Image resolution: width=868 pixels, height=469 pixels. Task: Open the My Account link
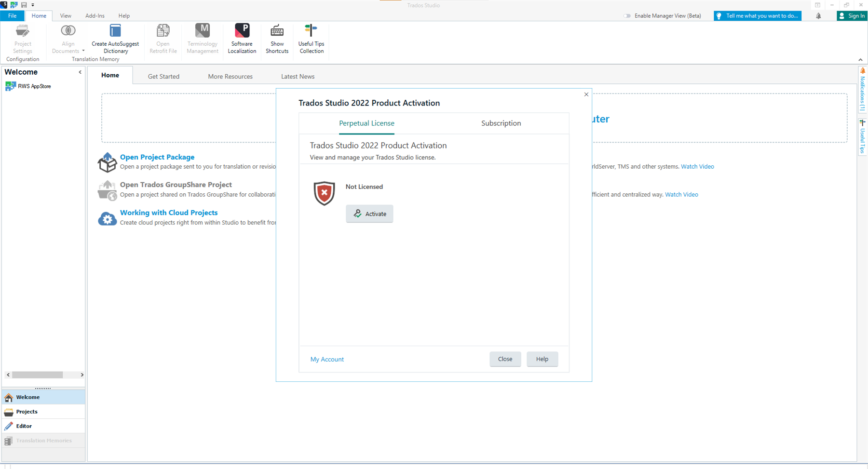point(327,359)
